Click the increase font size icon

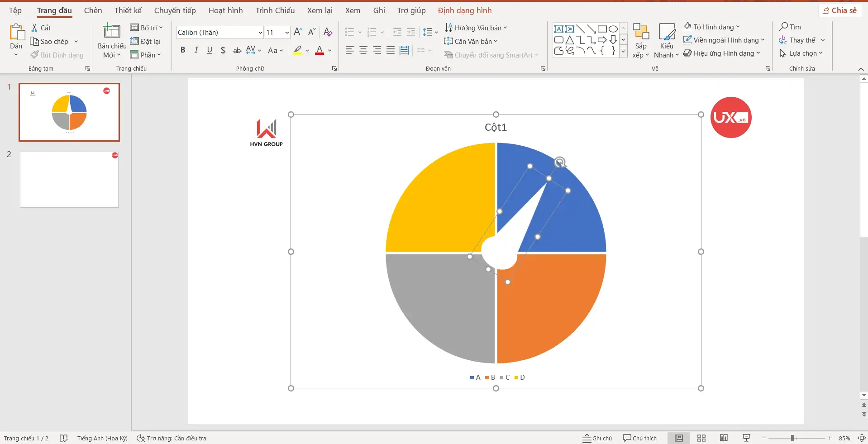[x=298, y=32]
